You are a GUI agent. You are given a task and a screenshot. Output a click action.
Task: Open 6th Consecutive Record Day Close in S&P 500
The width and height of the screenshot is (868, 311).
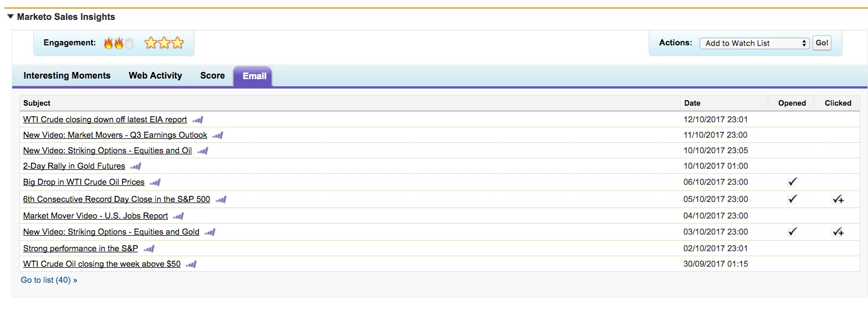click(x=117, y=199)
